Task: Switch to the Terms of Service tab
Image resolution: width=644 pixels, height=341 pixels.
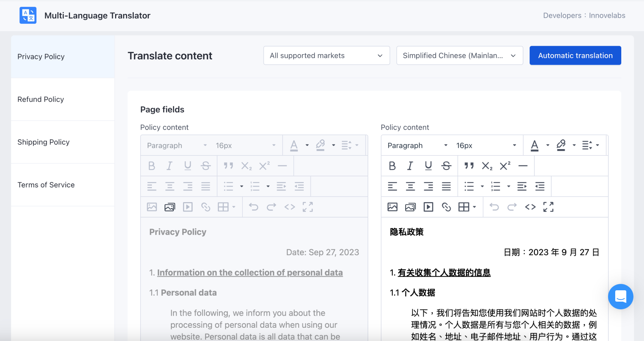Action: tap(46, 185)
